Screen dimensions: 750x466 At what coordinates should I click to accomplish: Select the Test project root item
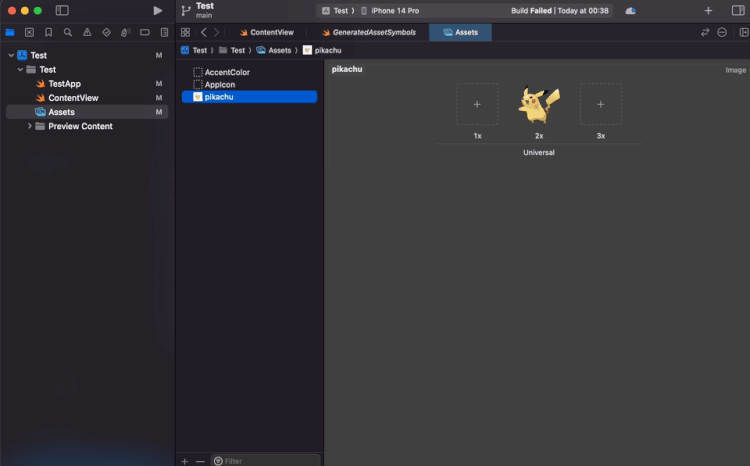tap(87, 55)
